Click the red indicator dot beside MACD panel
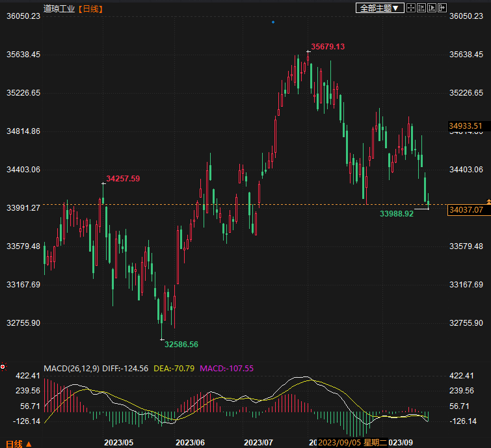 [3, 367]
